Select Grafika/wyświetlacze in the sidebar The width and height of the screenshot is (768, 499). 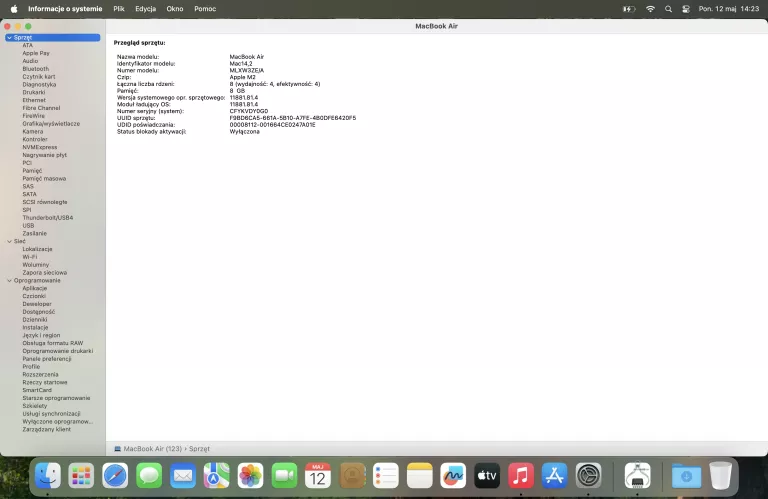tap(51, 123)
